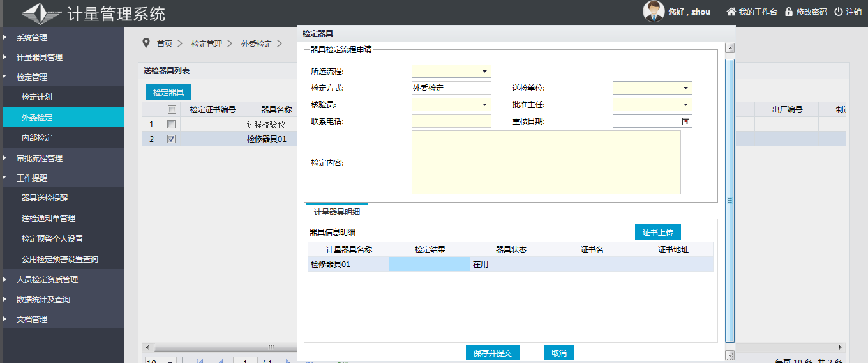Image resolution: width=868 pixels, height=363 pixels.
Task: Open the 重核日期 calendar picker icon
Action: click(686, 121)
